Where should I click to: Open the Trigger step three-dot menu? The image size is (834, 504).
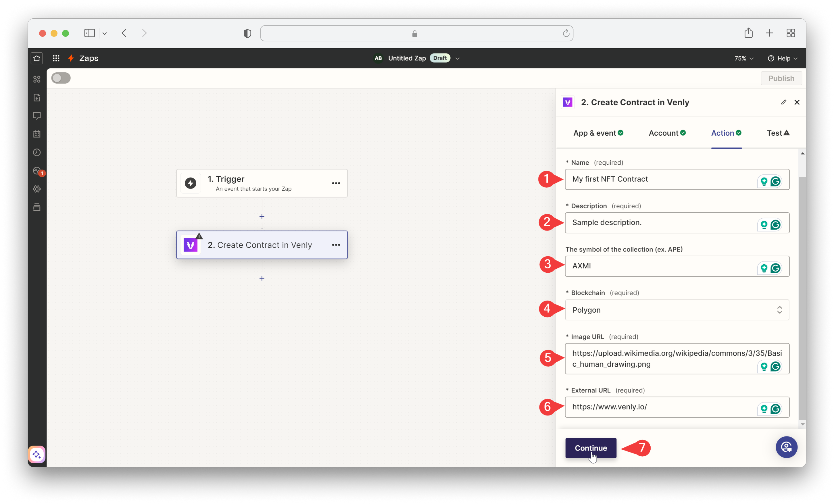pyautogui.click(x=336, y=183)
